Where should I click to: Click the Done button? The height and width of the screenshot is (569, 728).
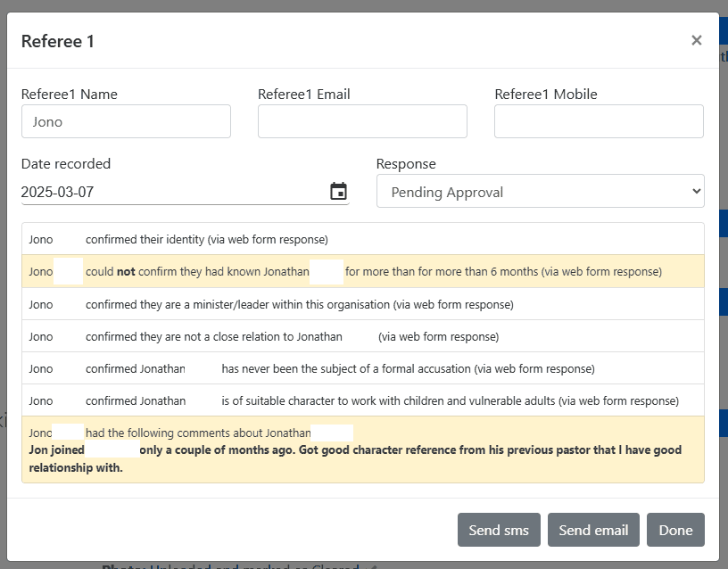[675, 530]
